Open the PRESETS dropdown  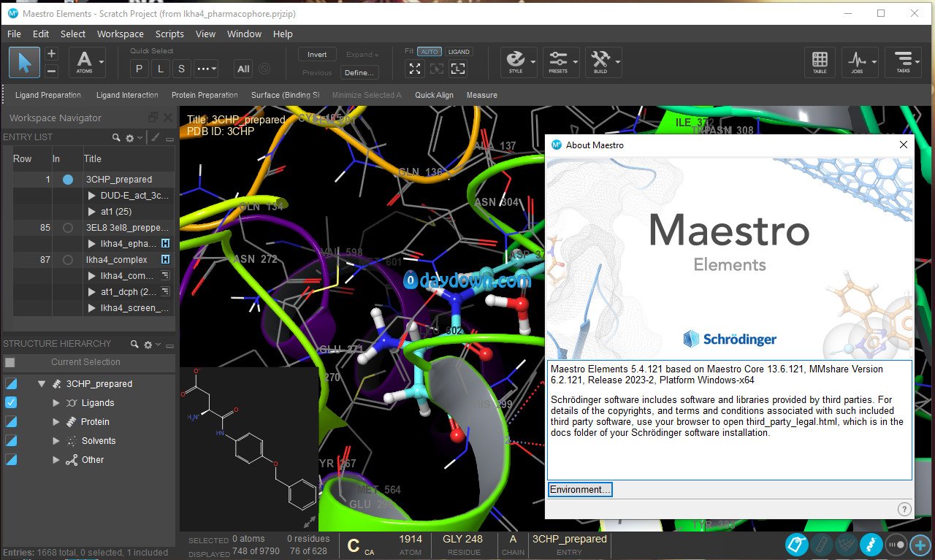pos(561,62)
